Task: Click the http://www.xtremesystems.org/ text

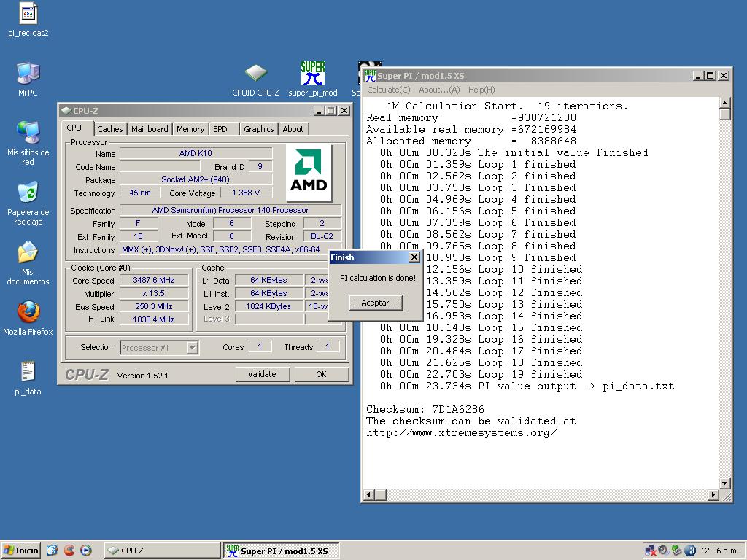Action: (x=461, y=433)
